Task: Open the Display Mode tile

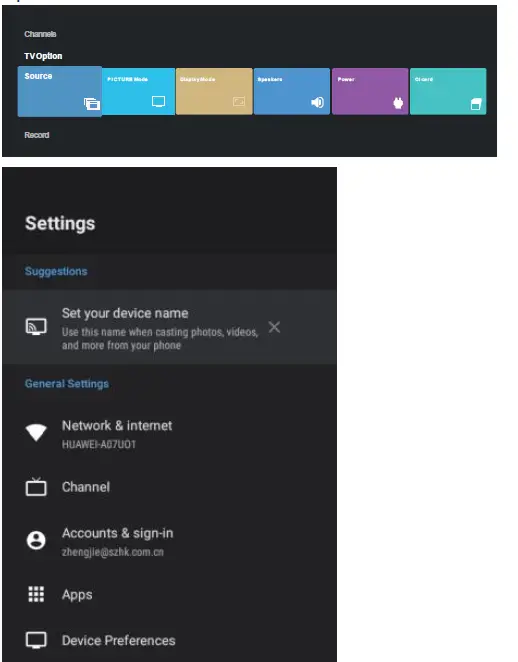Action: (214, 91)
